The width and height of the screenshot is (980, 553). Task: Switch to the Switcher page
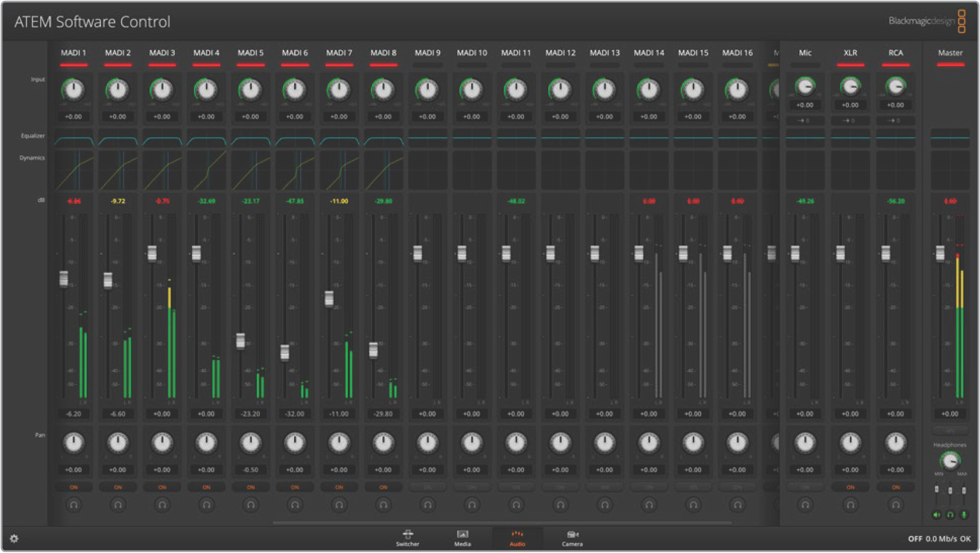[x=408, y=538]
